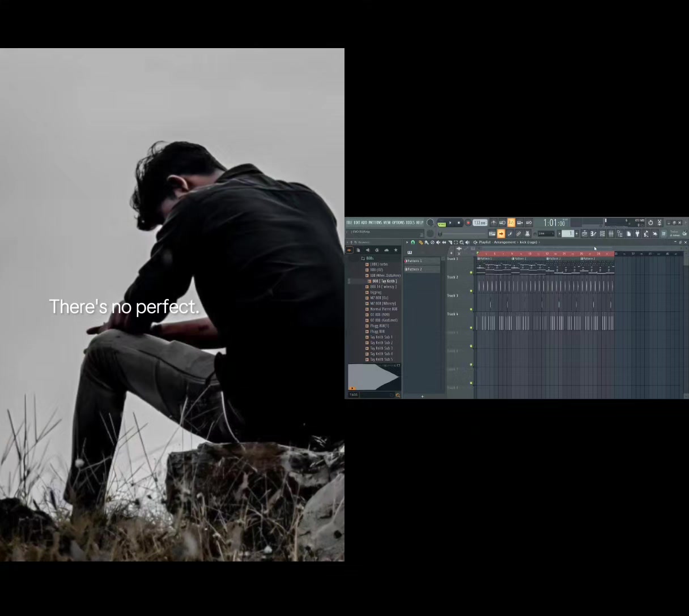This screenshot has height=616, width=689.
Task: Open the Playlist view icon
Action: (585, 234)
